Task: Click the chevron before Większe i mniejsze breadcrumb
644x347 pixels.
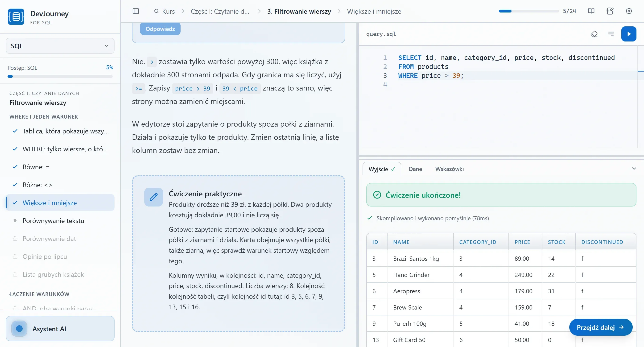Action: pos(339,11)
